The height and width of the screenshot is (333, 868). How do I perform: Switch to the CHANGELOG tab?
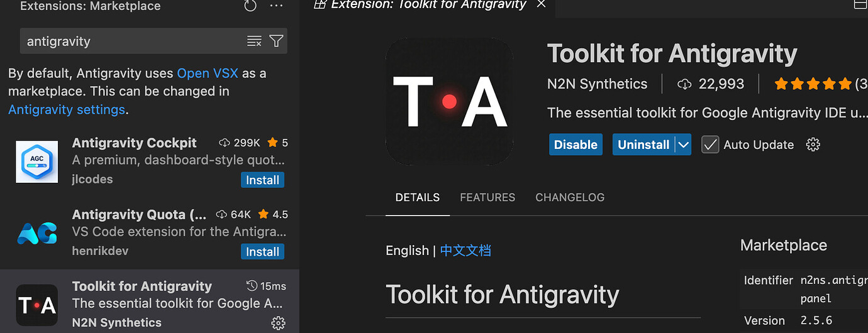pos(570,197)
